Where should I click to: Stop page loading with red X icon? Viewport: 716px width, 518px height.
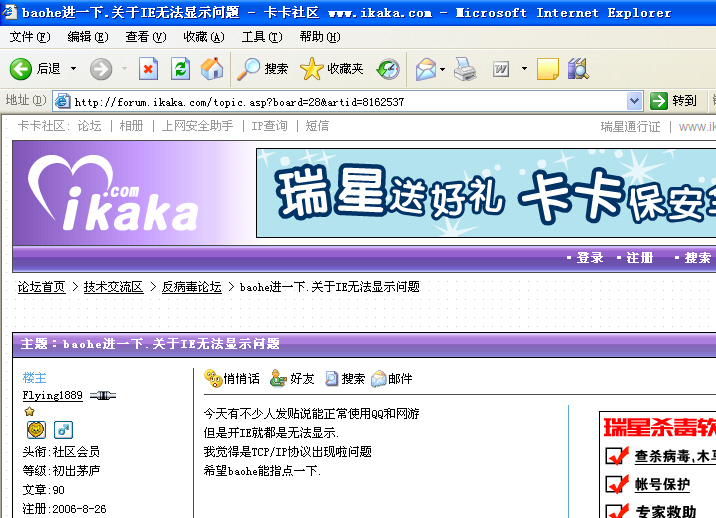tap(148, 69)
